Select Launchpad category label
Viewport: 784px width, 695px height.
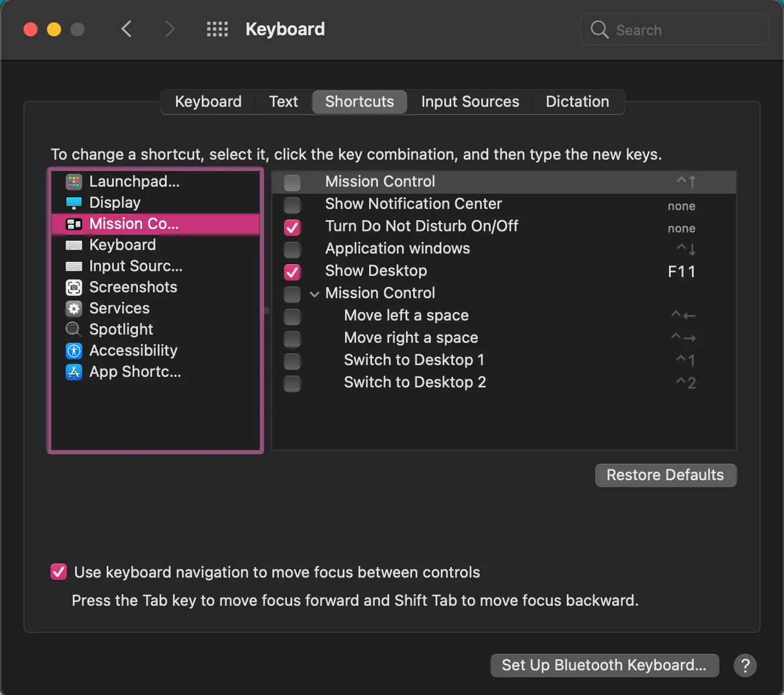click(x=134, y=181)
